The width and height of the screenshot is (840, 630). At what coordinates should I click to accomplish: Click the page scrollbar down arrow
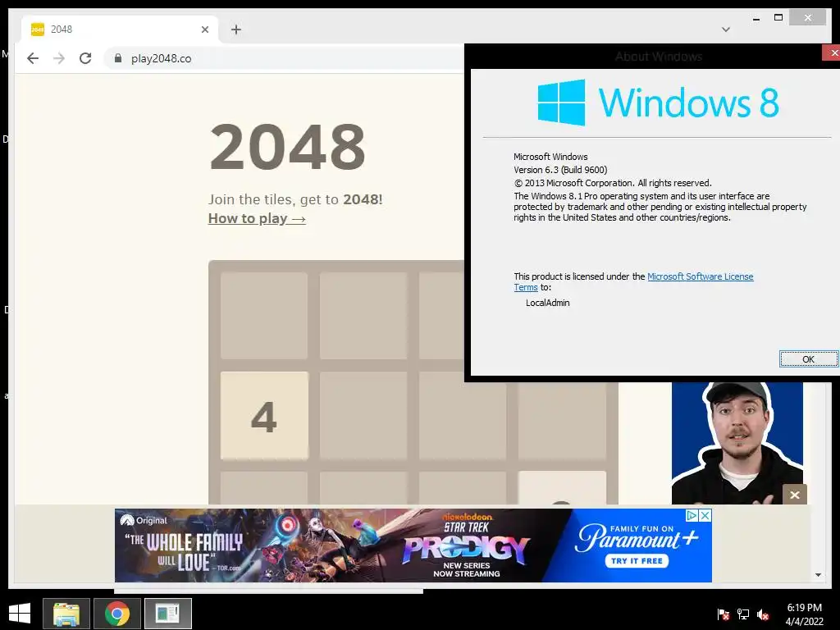(x=818, y=575)
